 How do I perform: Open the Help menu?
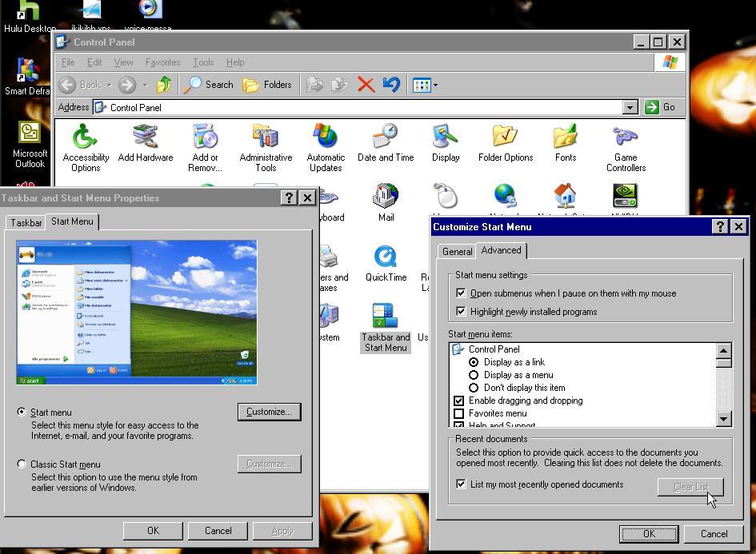(235, 62)
